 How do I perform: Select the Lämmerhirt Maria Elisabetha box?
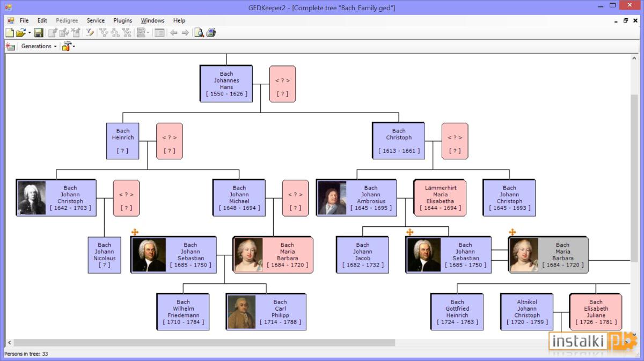click(440, 198)
